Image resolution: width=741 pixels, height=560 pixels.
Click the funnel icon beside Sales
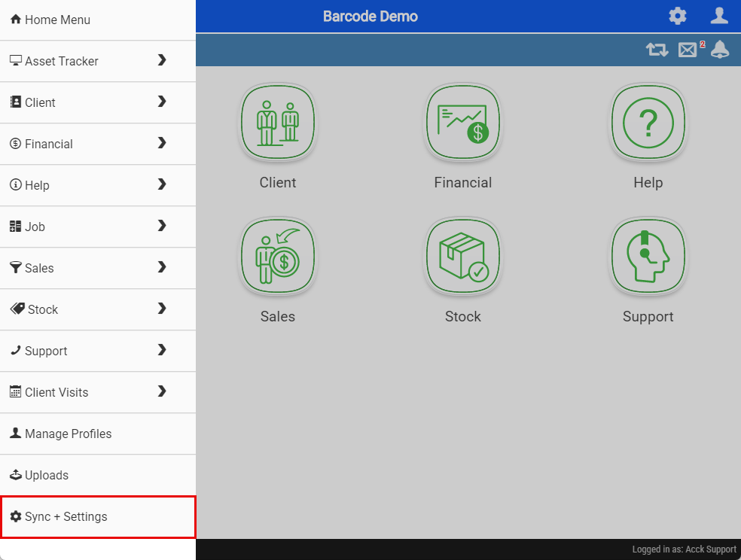(16, 267)
